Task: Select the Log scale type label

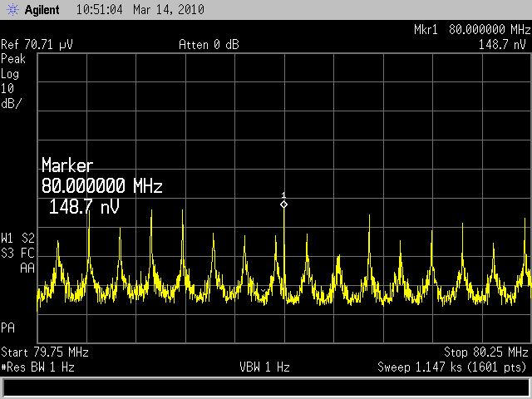Action: (x=11, y=73)
